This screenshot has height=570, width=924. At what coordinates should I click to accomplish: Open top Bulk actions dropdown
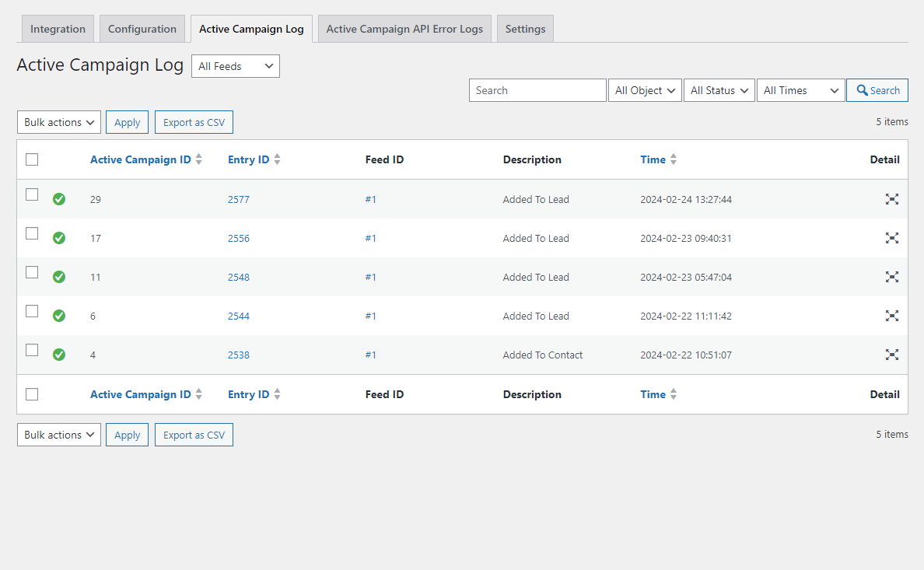point(59,122)
